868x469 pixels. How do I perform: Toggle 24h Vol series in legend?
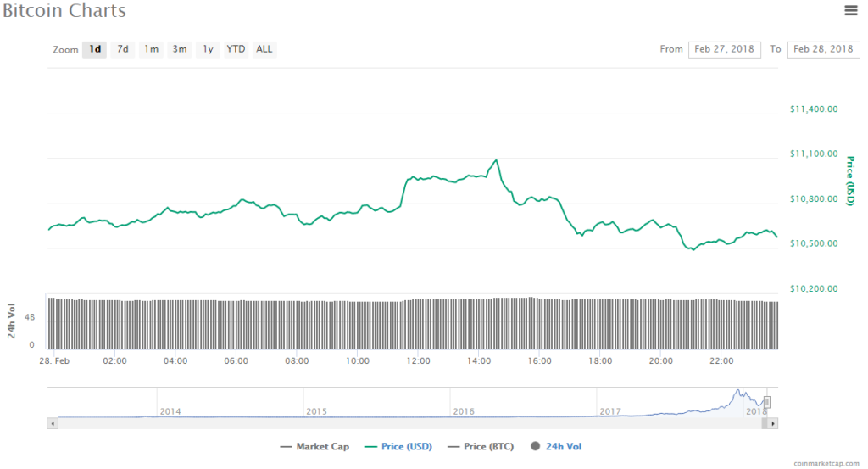click(x=556, y=446)
